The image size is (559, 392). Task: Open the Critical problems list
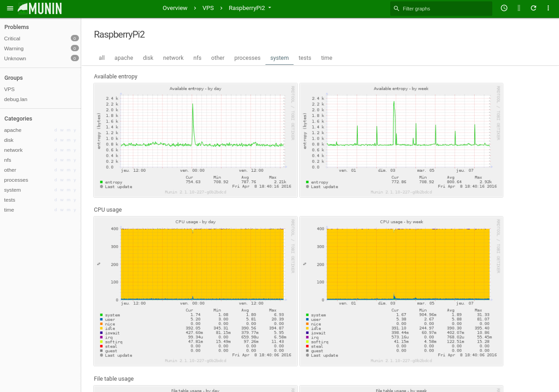point(12,39)
